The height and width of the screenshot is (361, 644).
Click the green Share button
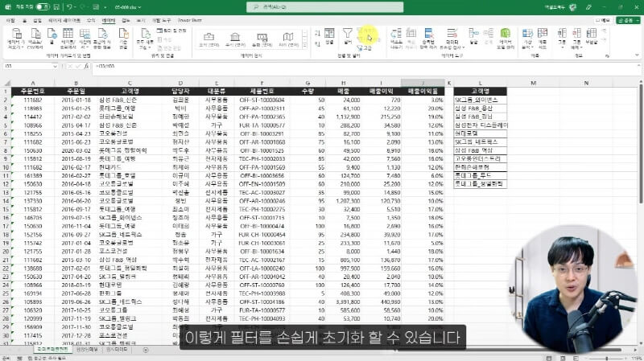point(628,20)
